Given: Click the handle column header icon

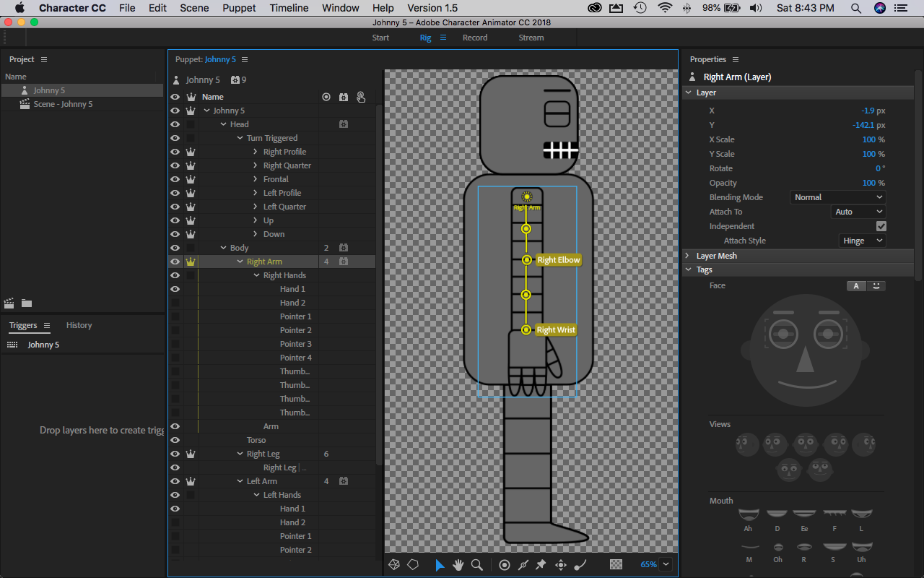Looking at the screenshot, I should (326, 97).
